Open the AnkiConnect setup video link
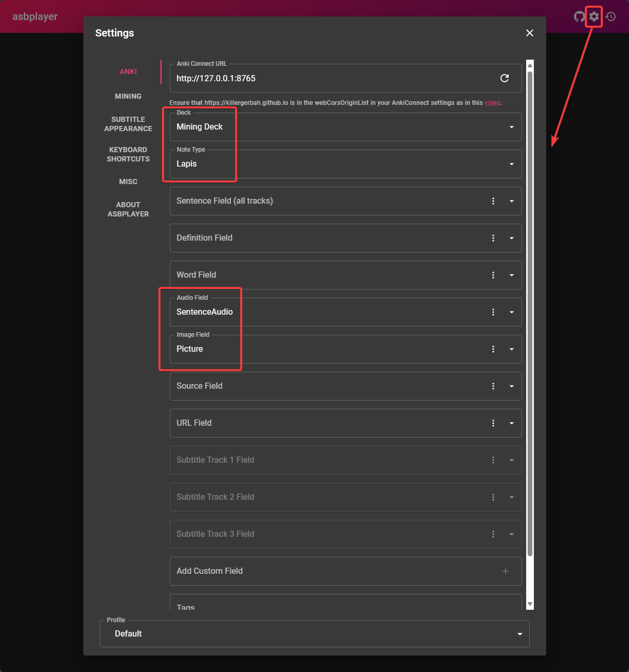 click(492, 102)
